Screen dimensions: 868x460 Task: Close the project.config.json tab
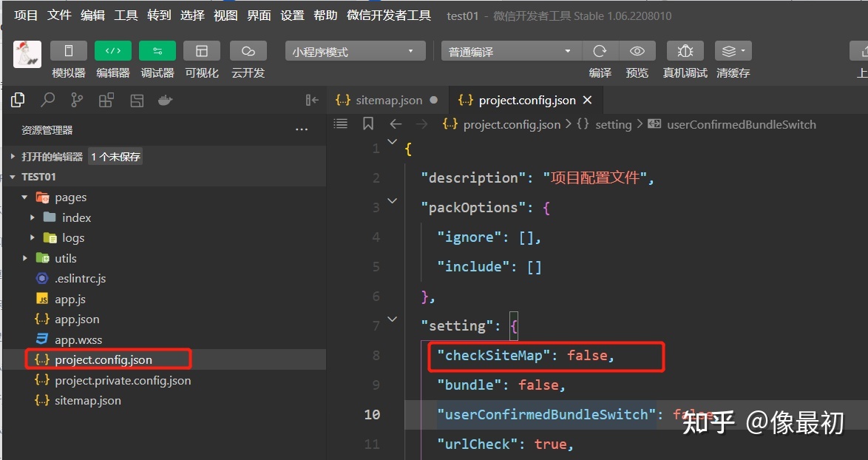click(588, 100)
